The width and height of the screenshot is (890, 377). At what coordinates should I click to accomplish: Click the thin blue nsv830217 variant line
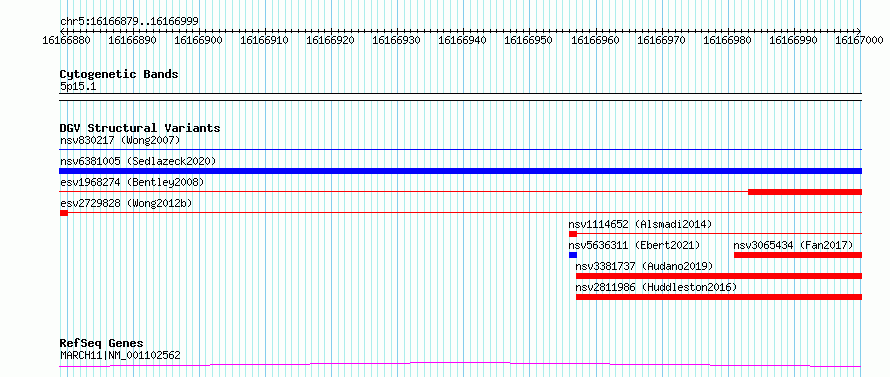point(460,150)
